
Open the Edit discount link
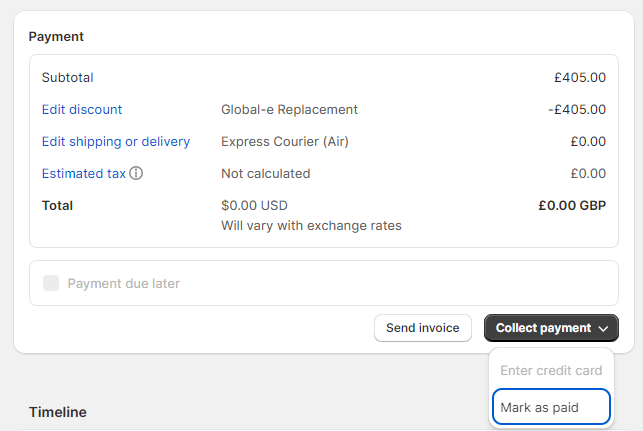(x=82, y=109)
